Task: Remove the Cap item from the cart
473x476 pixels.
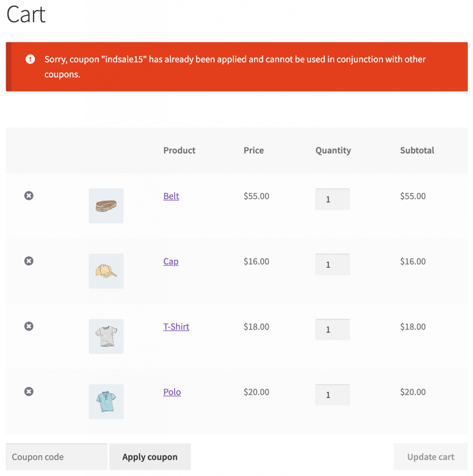Action: [28, 261]
